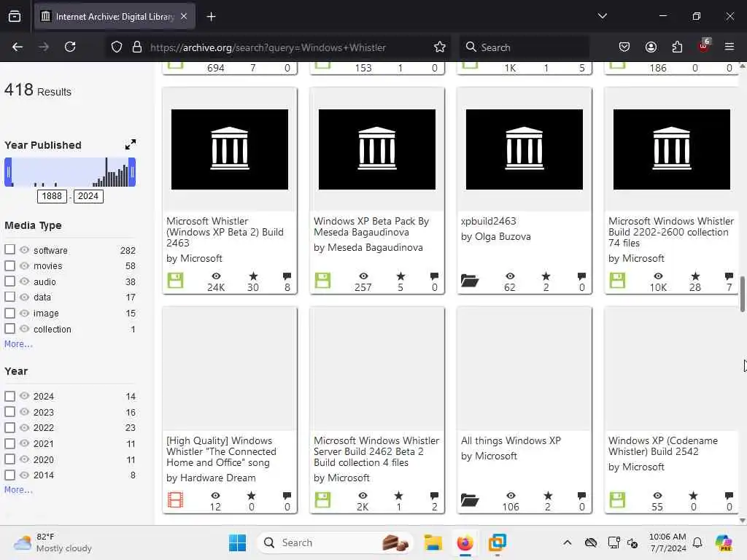Open the notifications bell in system tray
Screen dimensions: 747x560
coord(697,542)
